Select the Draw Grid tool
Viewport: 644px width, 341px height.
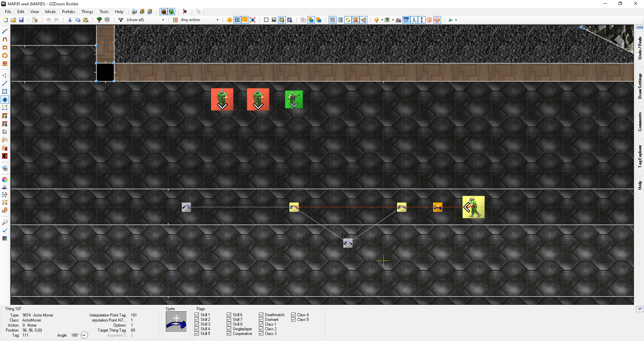[x=5, y=63]
